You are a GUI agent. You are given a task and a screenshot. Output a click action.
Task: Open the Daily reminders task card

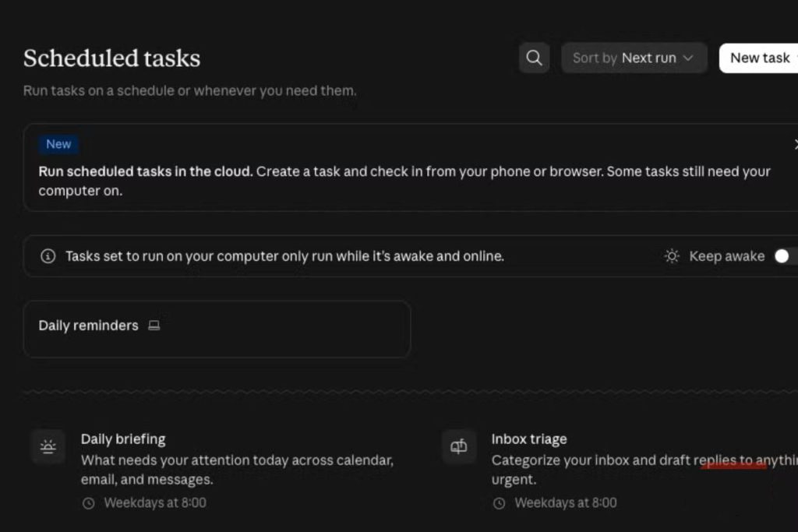(217, 329)
